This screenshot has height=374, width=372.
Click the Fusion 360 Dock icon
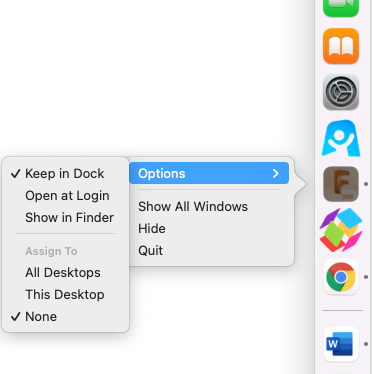point(341,184)
